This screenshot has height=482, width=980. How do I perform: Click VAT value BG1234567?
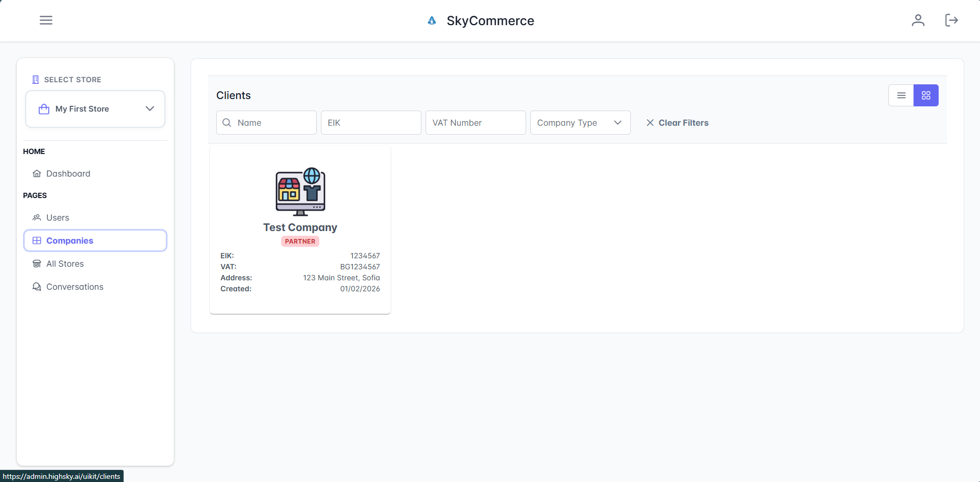[x=360, y=267]
